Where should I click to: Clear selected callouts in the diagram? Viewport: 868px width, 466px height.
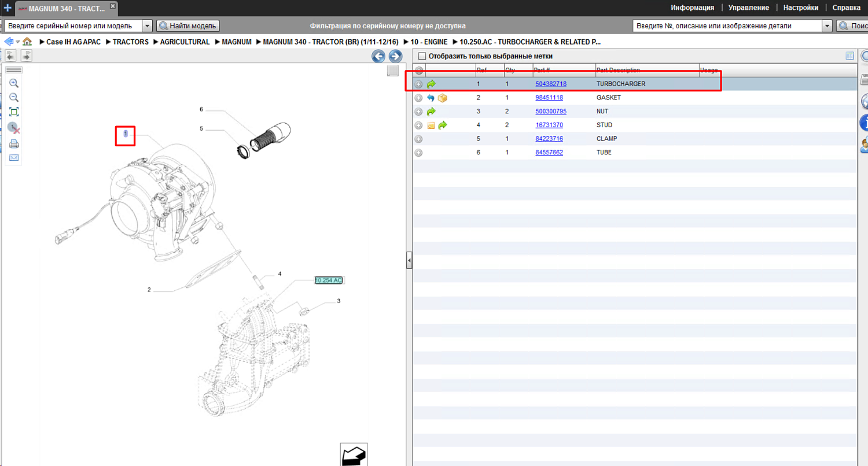click(x=14, y=128)
